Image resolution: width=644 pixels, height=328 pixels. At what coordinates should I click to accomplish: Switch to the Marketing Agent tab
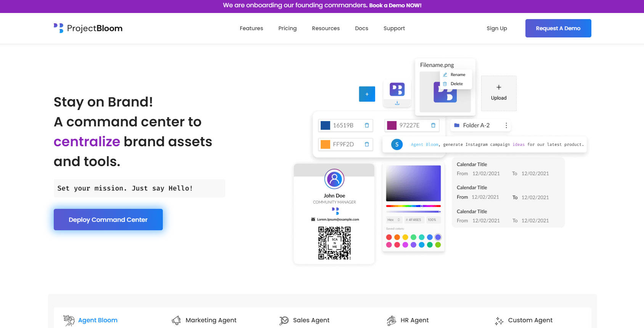point(211,320)
